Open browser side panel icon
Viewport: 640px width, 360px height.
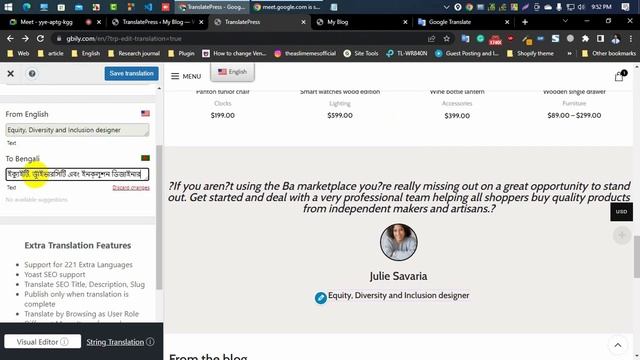pos(600,38)
